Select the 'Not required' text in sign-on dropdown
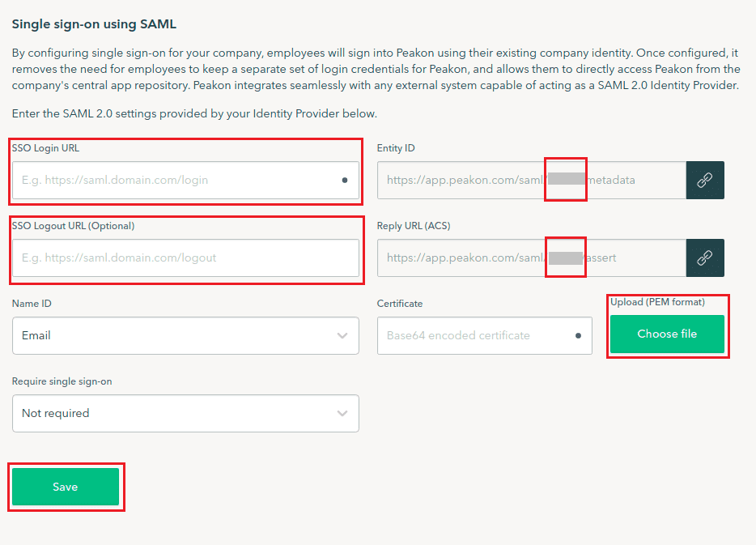Image resolution: width=756 pixels, height=545 pixels. (x=55, y=413)
